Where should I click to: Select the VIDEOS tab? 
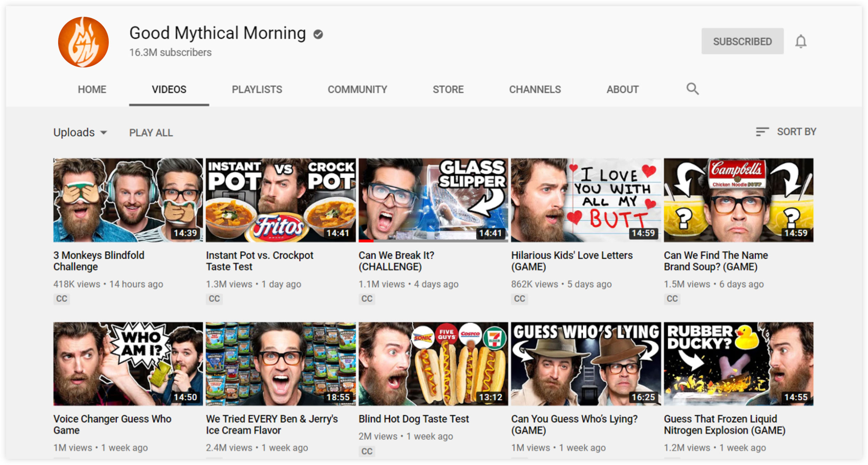tap(169, 89)
